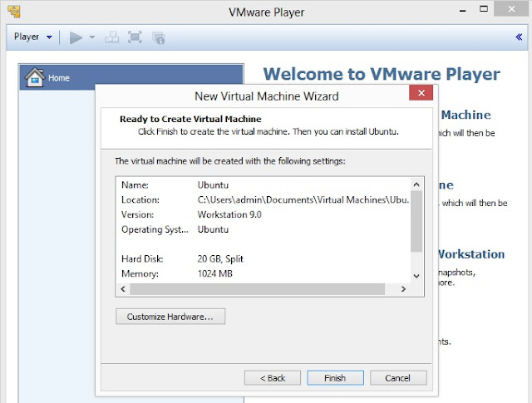Click the Welcome to VMware Player heading

(x=382, y=74)
